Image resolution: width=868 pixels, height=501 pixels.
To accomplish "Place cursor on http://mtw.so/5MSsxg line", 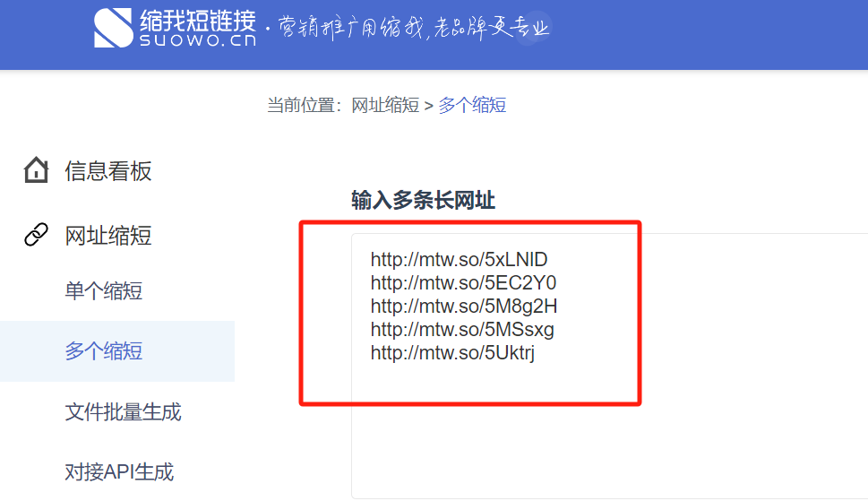I will coord(462,330).
